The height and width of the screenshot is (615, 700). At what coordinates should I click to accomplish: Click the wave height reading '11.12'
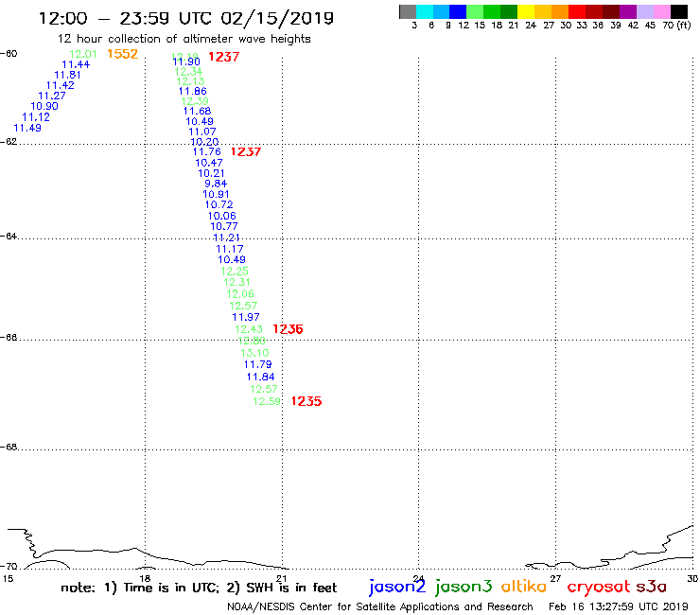36,117
